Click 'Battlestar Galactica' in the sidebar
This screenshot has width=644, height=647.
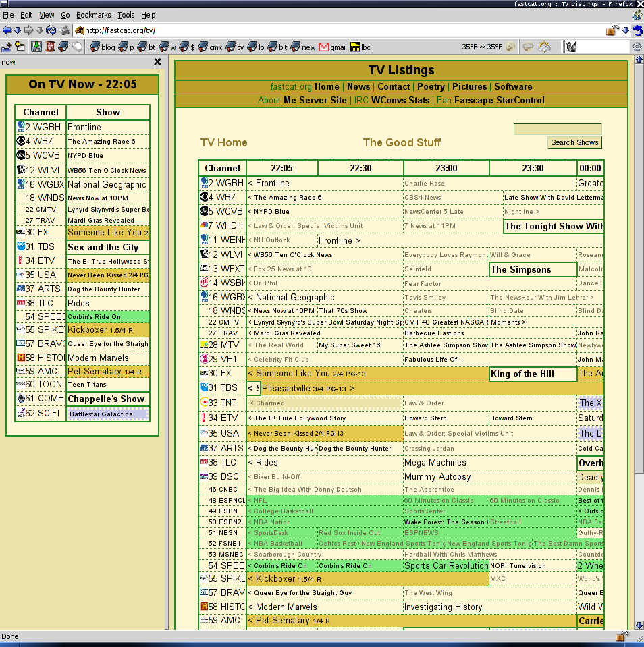coord(108,414)
